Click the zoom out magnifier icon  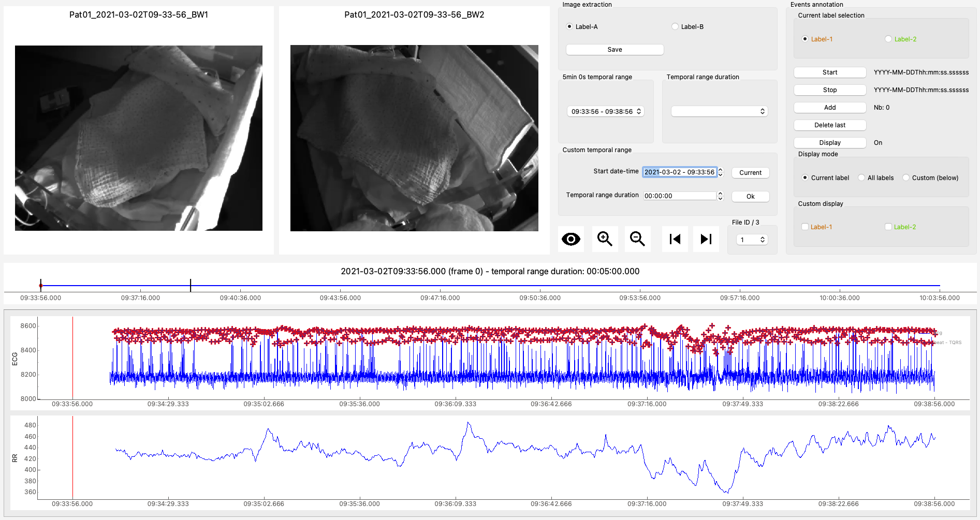pyautogui.click(x=637, y=239)
